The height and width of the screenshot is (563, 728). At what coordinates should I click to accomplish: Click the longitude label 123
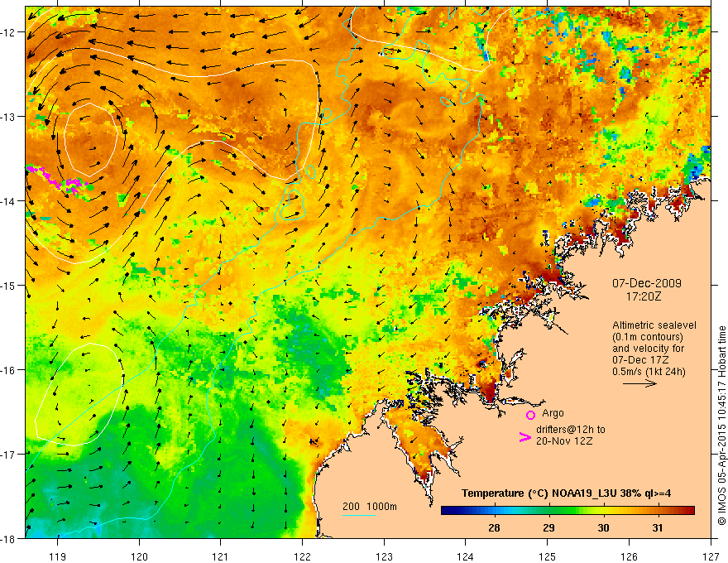(384, 556)
